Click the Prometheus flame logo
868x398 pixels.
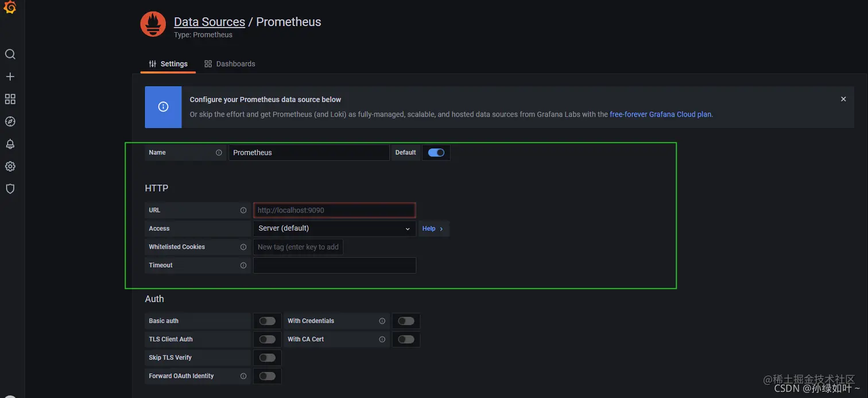[x=153, y=24]
